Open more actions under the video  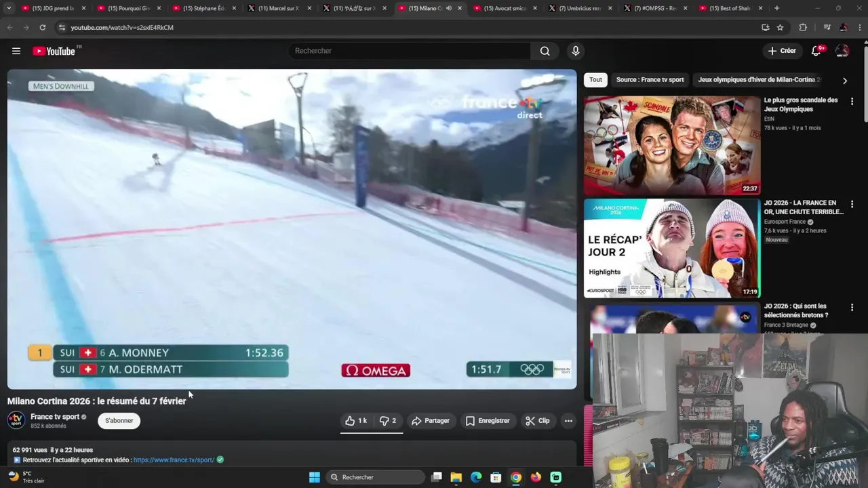coord(568,421)
